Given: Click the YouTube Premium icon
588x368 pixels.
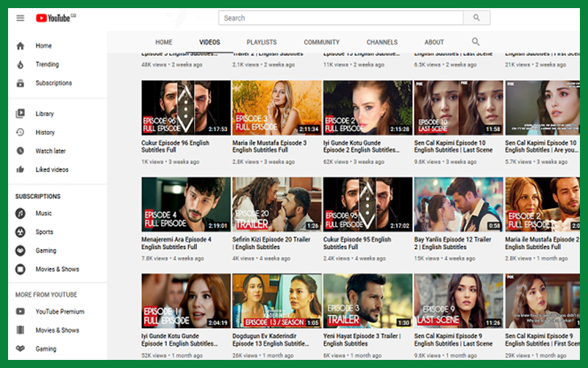Looking at the screenshot, I should point(21,311).
